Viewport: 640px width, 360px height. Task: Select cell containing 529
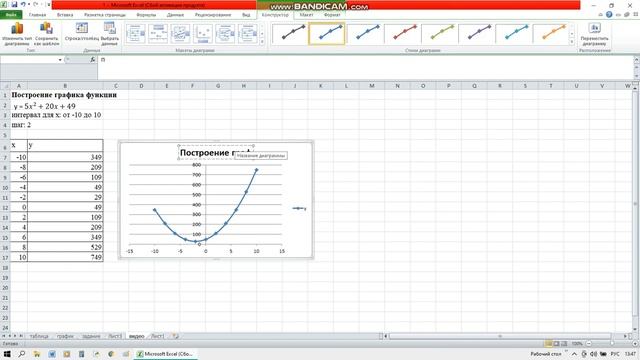pyautogui.click(x=65, y=247)
